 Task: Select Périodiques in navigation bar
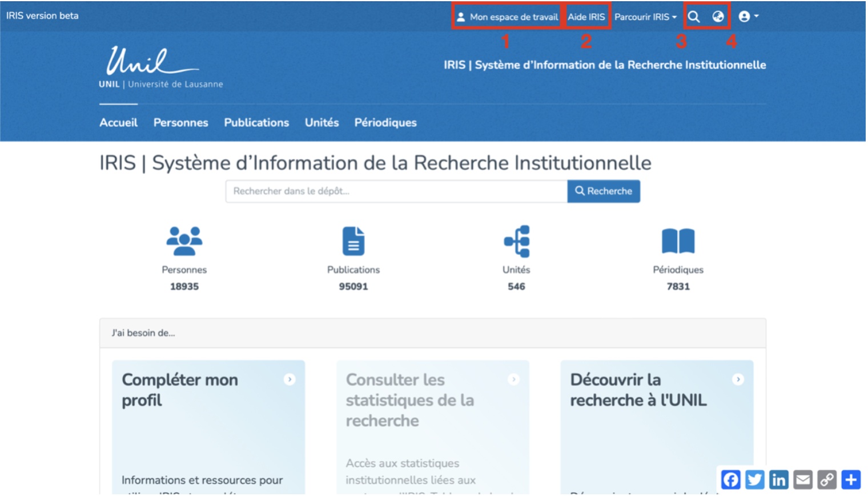385,123
